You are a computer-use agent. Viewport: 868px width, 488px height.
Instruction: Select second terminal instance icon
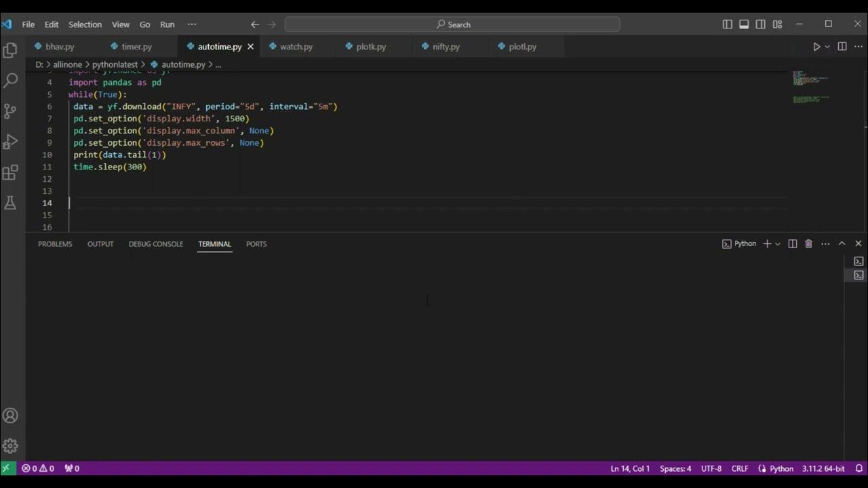click(x=859, y=275)
